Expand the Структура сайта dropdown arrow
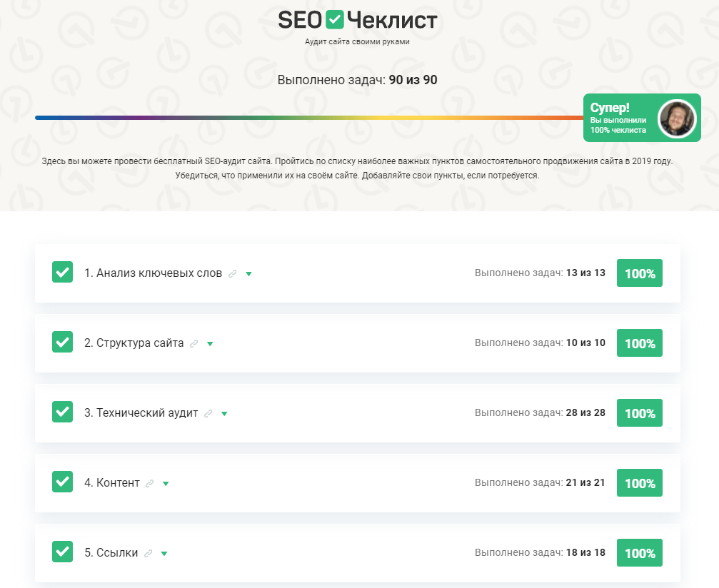Image resolution: width=719 pixels, height=588 pixels. [x=210, y=344]
